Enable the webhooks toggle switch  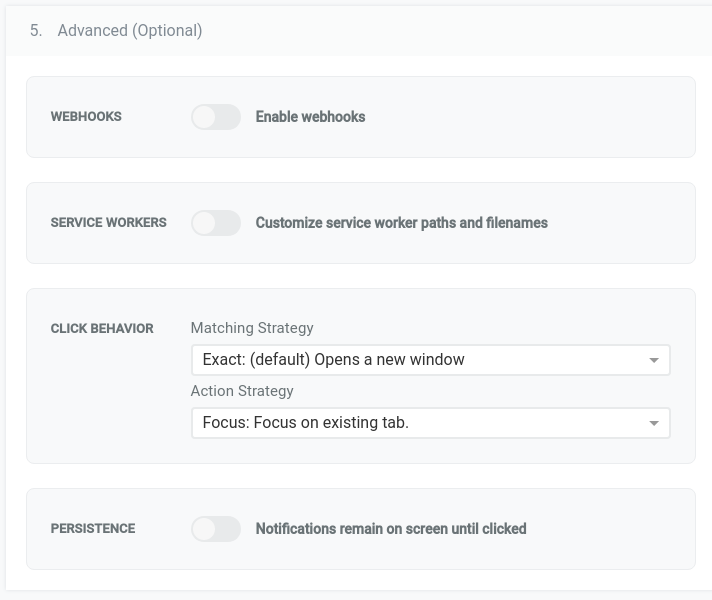point(216,117)
